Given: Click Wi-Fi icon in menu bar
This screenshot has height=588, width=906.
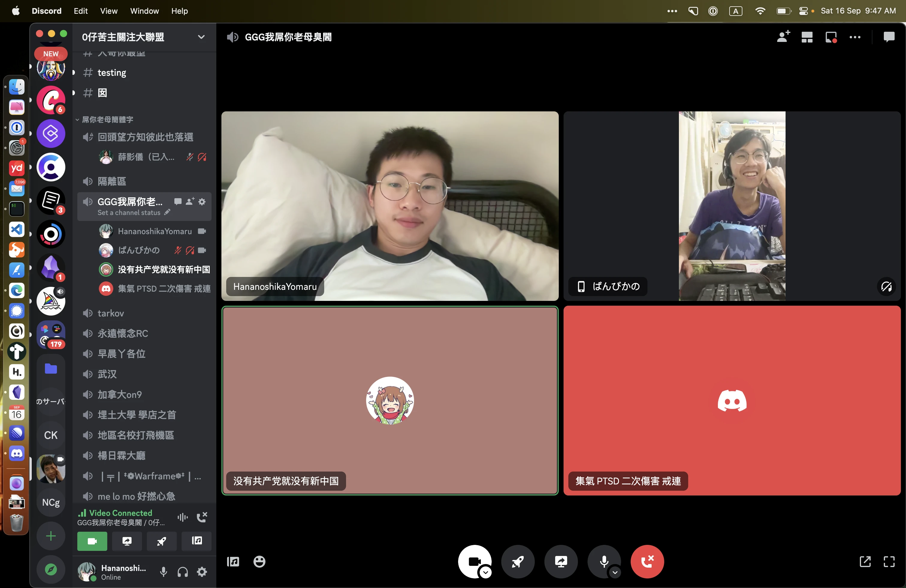Looking at the screenshot, I should point(760,11).
